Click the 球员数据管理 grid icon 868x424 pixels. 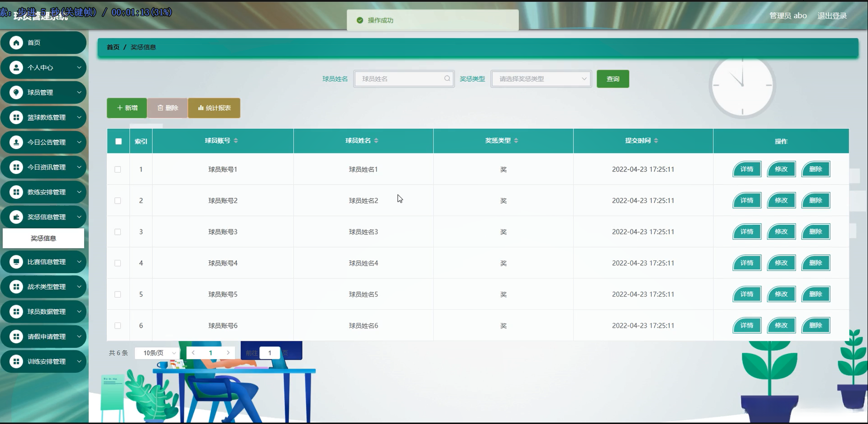point(16,312)
